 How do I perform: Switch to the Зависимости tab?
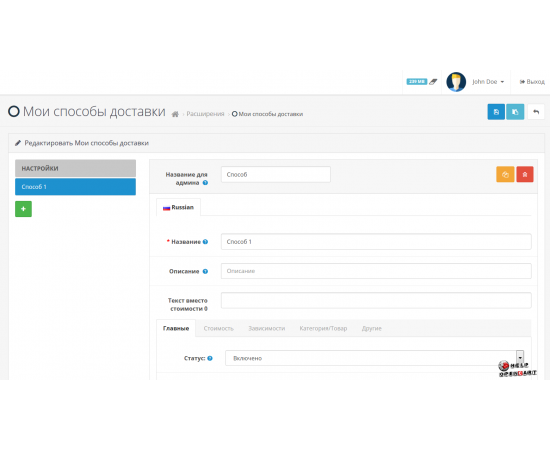[267, 328]
